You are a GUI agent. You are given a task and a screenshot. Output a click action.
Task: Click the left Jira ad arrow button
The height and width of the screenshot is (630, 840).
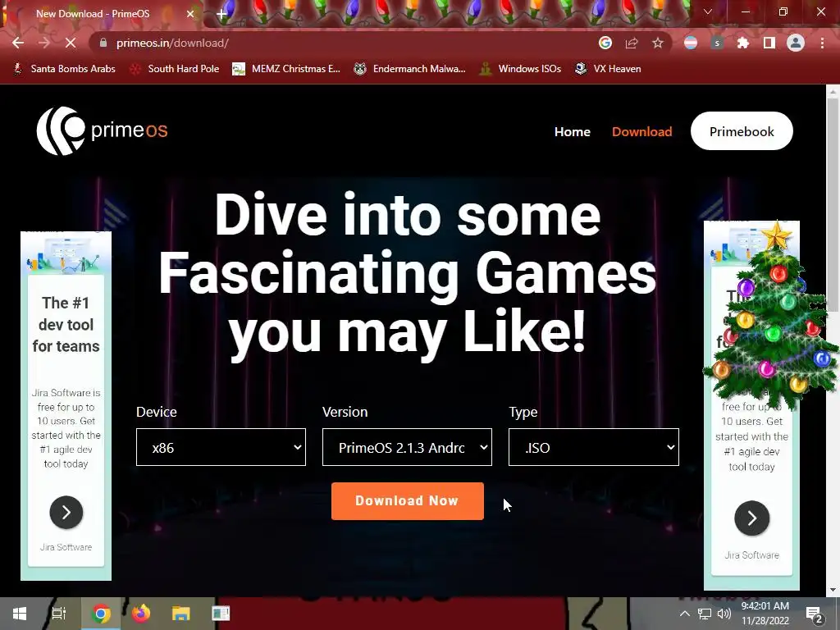tap(66, 513)
